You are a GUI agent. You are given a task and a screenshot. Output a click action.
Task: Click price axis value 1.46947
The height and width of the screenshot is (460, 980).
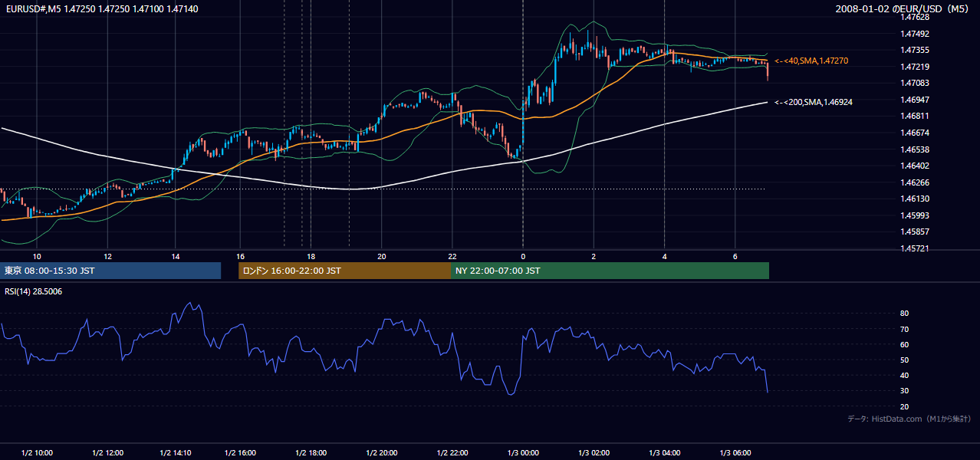(x=914, y=100)
